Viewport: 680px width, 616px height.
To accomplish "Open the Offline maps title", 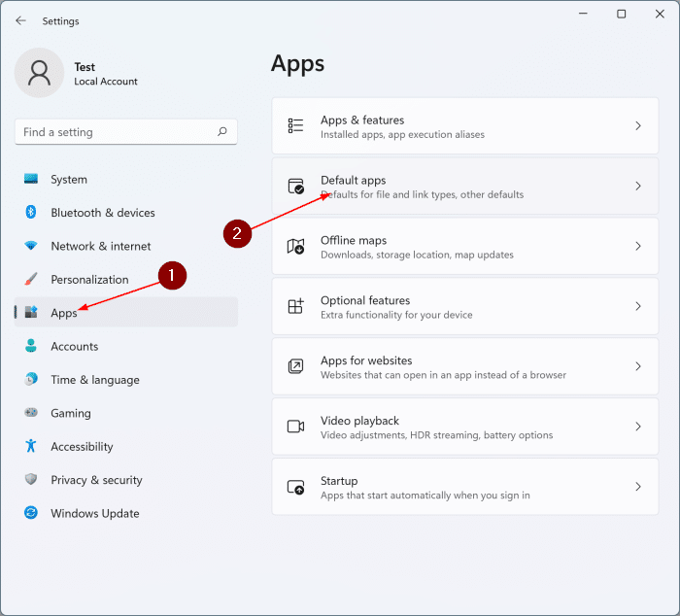I will point(354,240).
